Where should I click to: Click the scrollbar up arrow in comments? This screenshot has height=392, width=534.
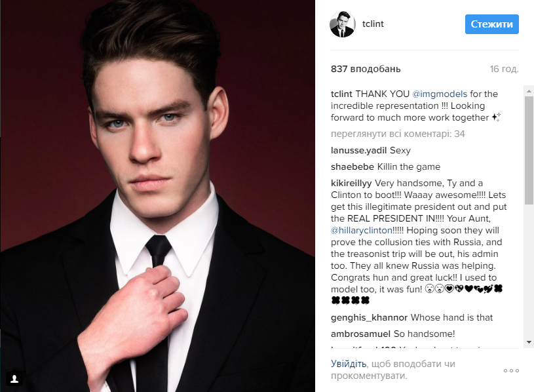tap(529, 91)
